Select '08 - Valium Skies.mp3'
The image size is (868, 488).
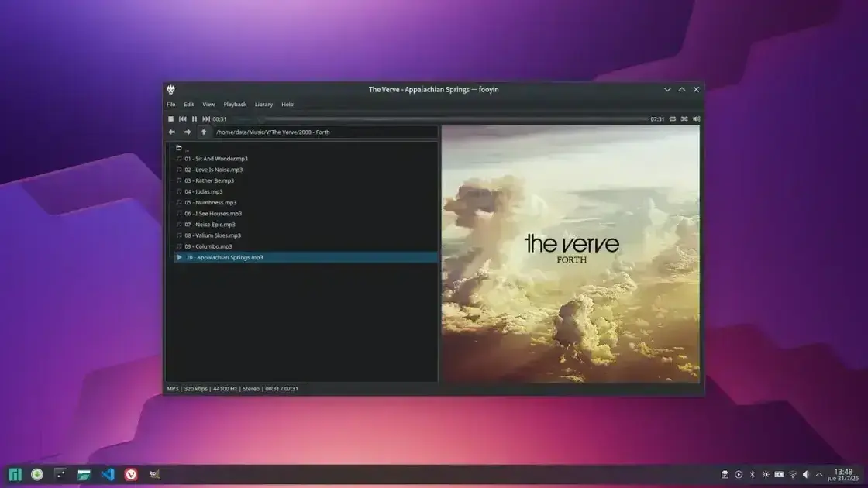[x=305, y=235]
